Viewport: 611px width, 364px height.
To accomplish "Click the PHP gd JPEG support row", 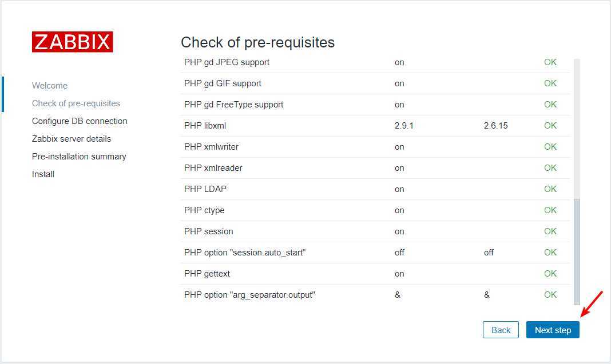I will tap(227, 62).
